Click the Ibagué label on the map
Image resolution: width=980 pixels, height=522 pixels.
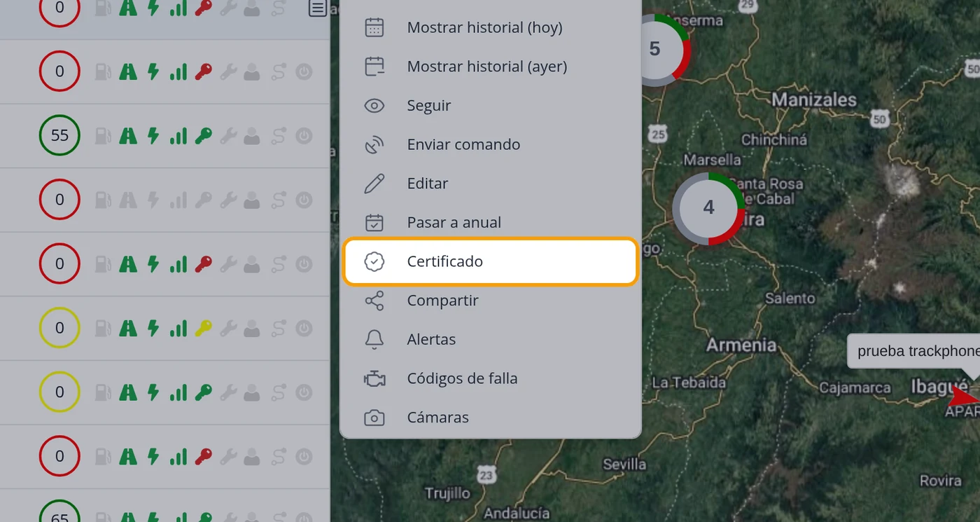[x=940, y=386]
